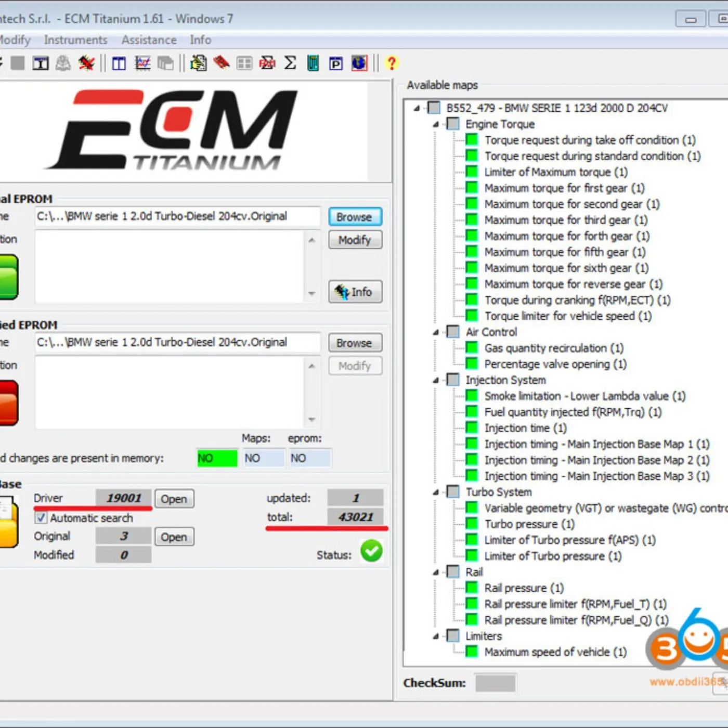Click the original EPROM description scroll up arrow
The image size is (728, 728).
pos(312,240)
